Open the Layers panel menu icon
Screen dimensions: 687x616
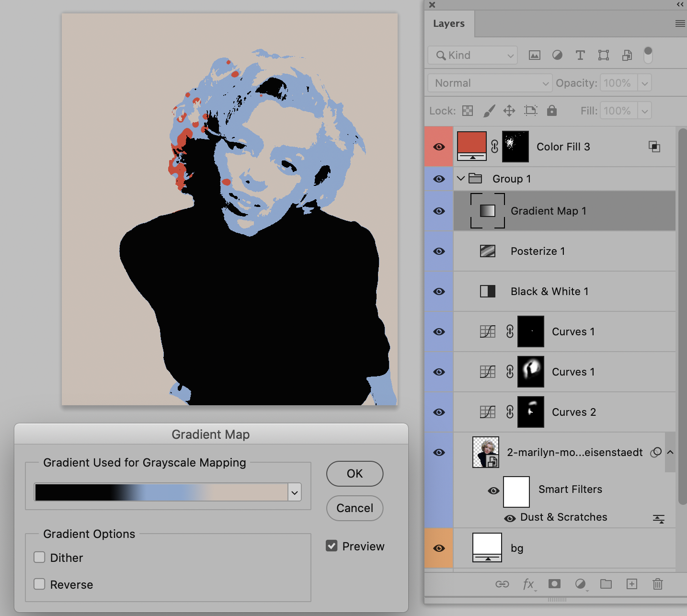tap(680, 23)
